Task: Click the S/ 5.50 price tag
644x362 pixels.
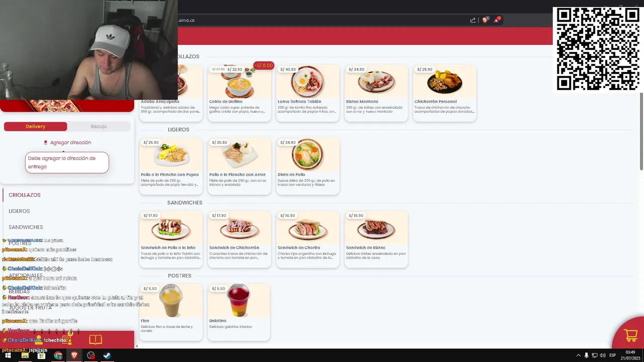Action: [218, 289]
